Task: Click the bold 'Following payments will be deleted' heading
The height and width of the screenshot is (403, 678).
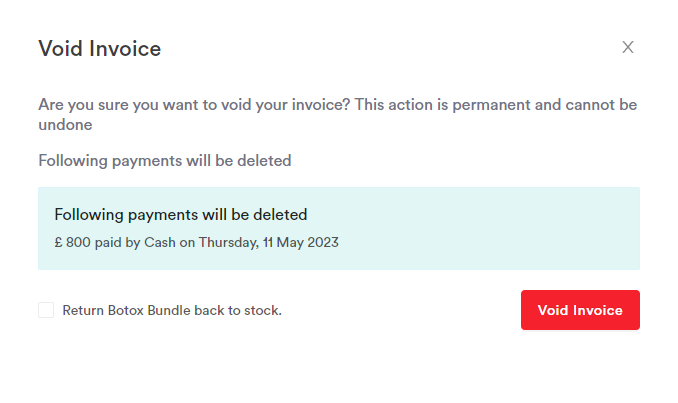Action: pos(181,215)
